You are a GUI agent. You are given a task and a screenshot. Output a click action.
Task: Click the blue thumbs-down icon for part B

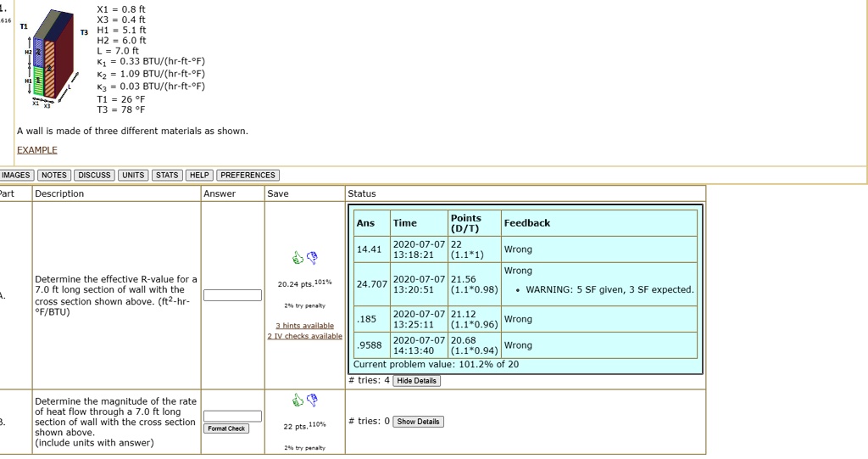coord(311,400)
